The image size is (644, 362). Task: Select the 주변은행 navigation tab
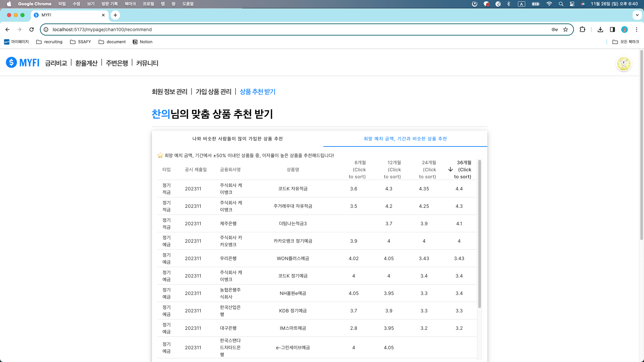click(x=117, y=63)
